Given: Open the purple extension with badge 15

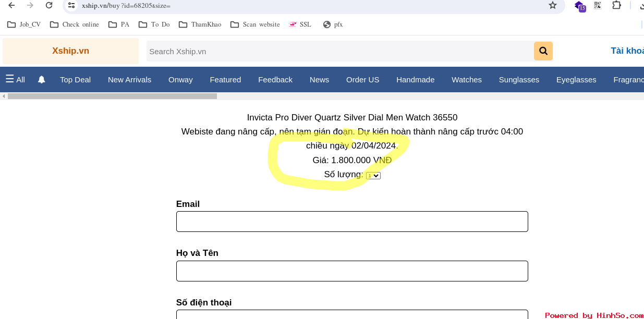Looking at the screenshot, I should click(x=579, y=6).
